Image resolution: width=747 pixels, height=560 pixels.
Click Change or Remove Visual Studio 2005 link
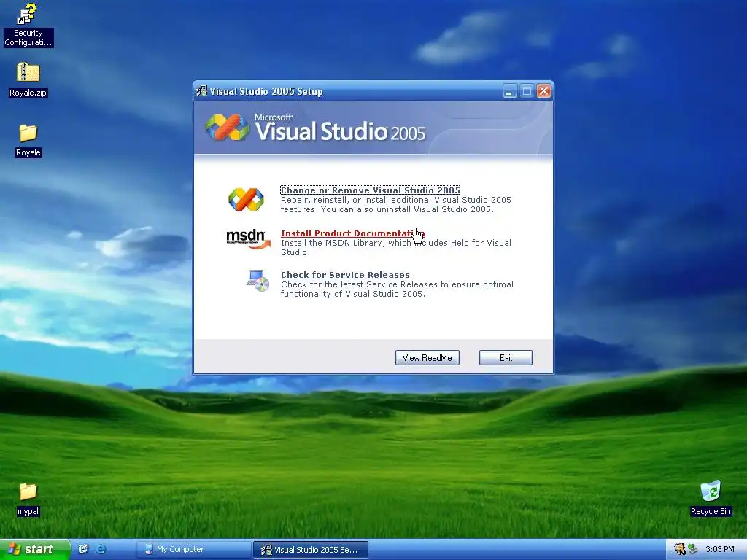pyautogui.click(x=370, y=190)
